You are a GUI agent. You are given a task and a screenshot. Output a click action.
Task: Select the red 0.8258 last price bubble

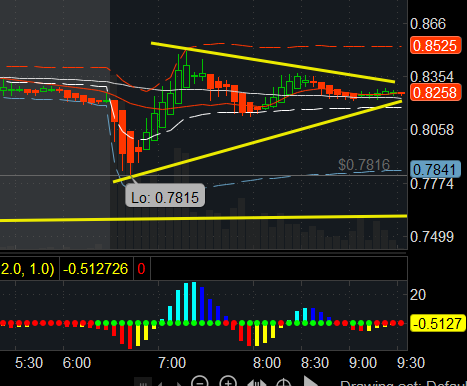[435, 92]
